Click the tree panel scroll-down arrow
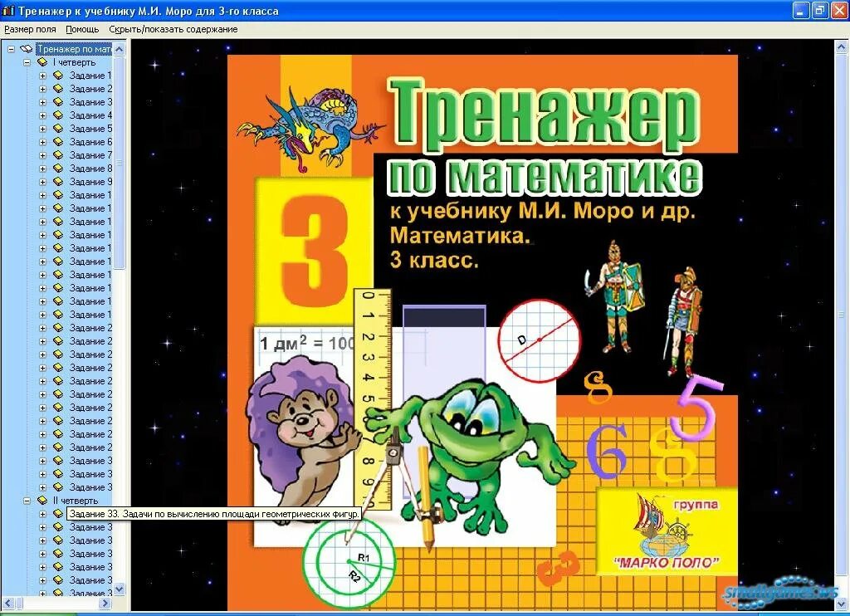 tap(120, 589)
